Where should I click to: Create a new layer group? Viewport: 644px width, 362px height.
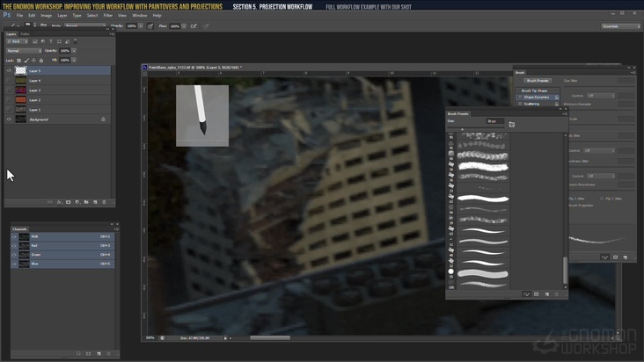(x=86, y=202)
